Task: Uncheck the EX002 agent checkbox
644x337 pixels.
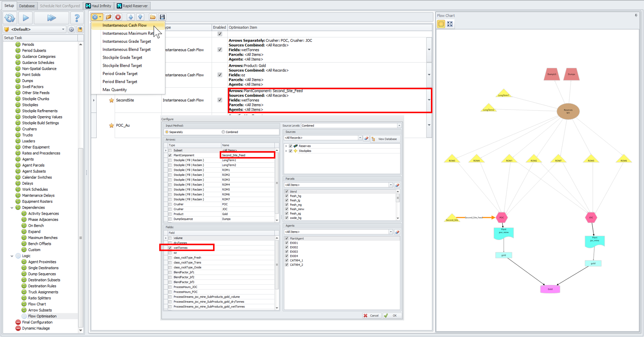Action: pyautogui.click(x=287, y=247)
